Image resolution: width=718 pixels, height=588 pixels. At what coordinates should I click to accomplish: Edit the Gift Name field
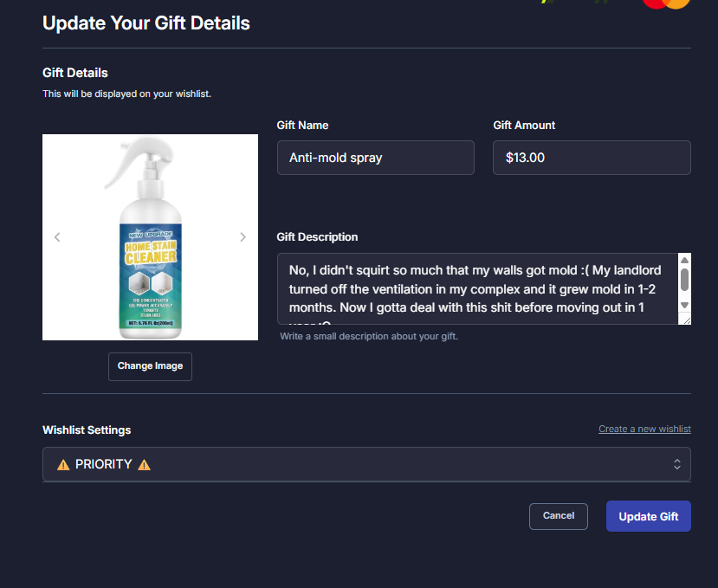376,158
